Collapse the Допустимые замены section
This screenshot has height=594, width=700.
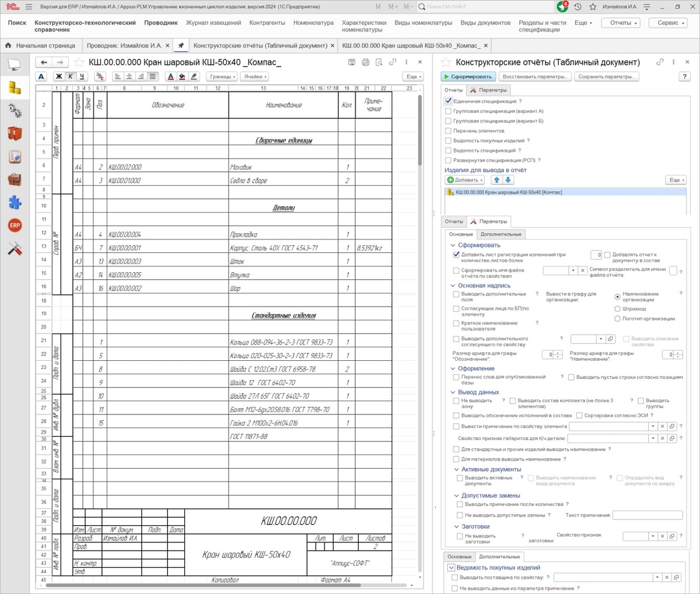pos(457,495)
